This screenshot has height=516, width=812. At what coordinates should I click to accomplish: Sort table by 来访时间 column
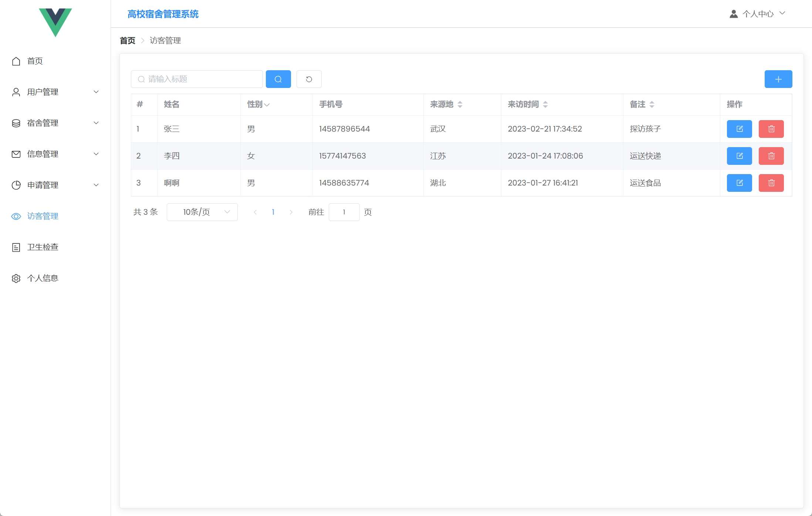click(545, 105)
